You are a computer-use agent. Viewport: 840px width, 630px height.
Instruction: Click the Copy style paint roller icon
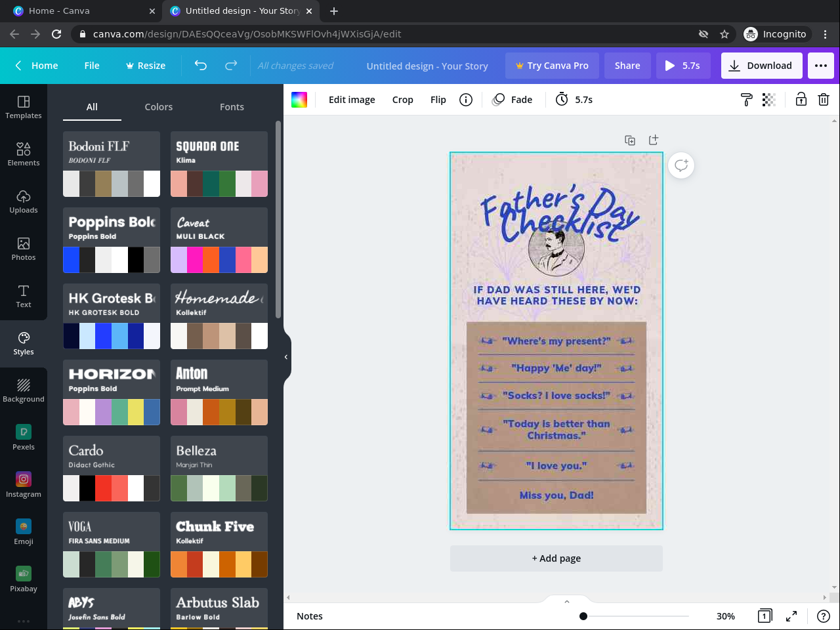(x=746, y=100)
